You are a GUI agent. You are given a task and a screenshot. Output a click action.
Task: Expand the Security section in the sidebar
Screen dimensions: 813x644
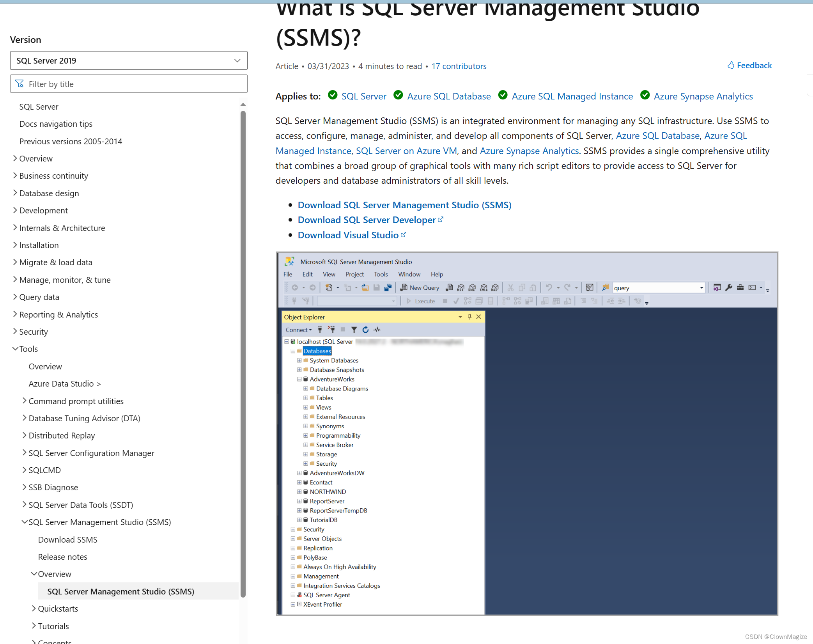point(34,332)
